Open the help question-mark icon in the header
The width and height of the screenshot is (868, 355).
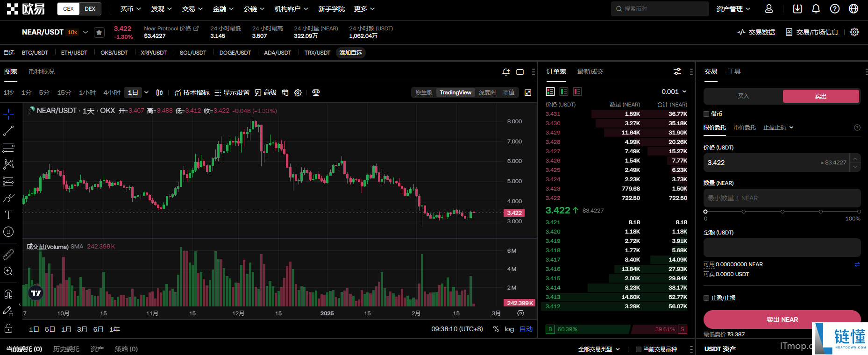(x=835, y=9)
